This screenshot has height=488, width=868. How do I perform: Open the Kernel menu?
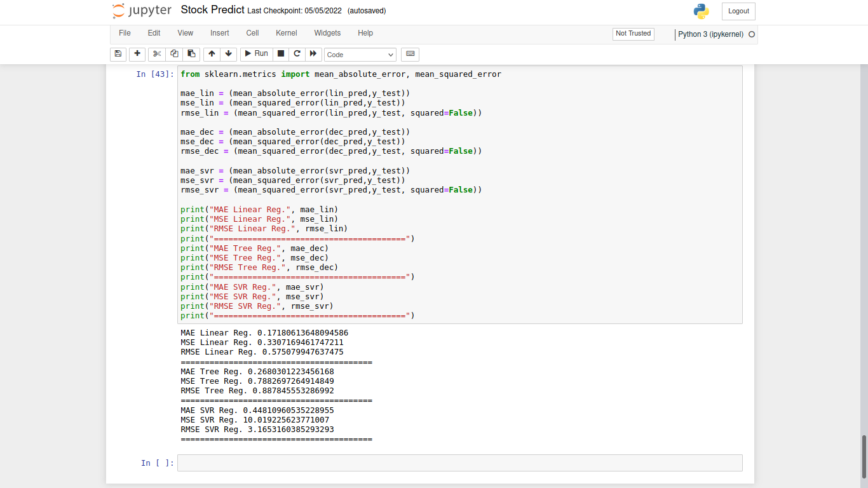point(287,33)
